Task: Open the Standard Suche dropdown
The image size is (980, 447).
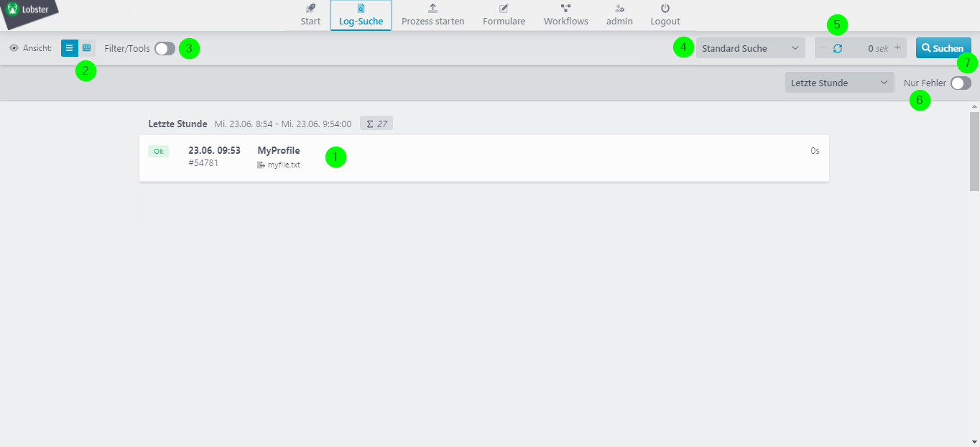Action: point(750,48)
